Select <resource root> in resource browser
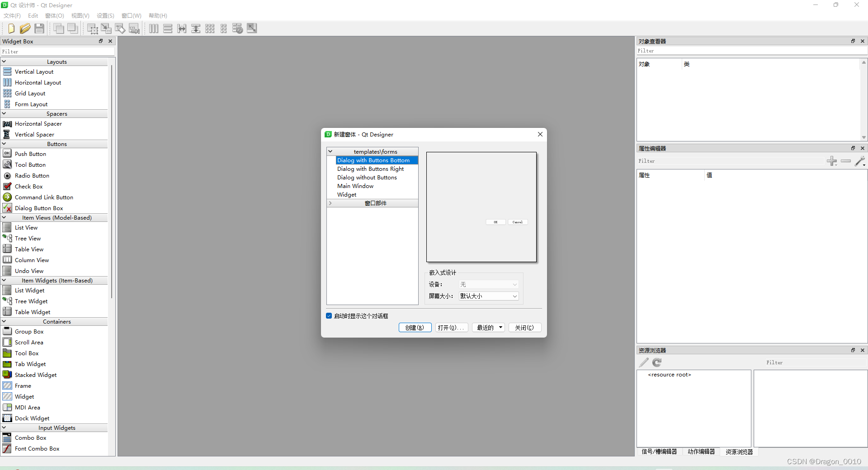868x470 pixels. point(669,375)
